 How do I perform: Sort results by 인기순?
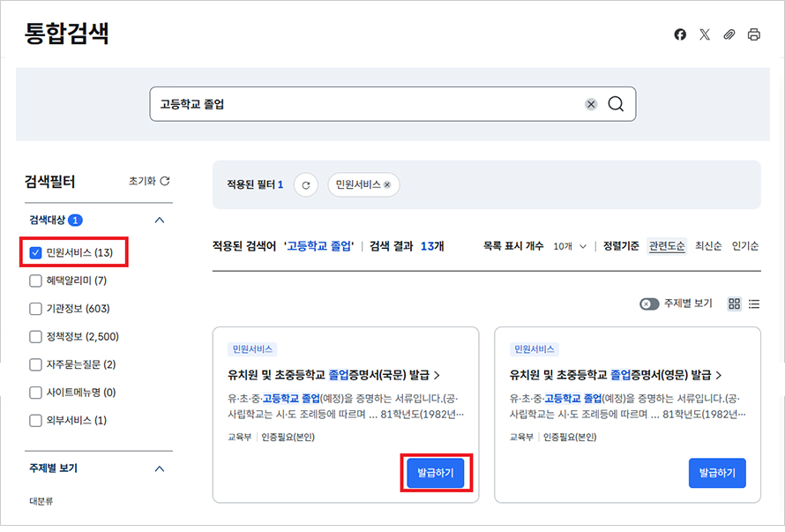745,246
